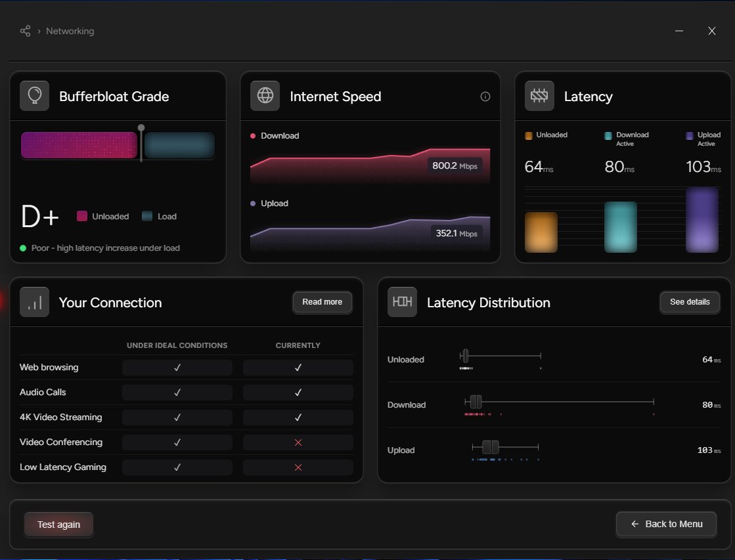Open Internet Speed info icon
The height and width of the screenshot is (560, 735).
click(485, 97)
